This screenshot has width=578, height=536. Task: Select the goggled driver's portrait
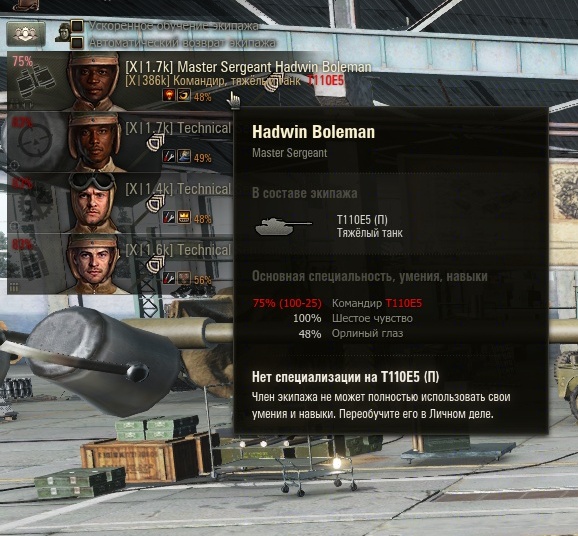pyautogui.click(x=94, y=203)
